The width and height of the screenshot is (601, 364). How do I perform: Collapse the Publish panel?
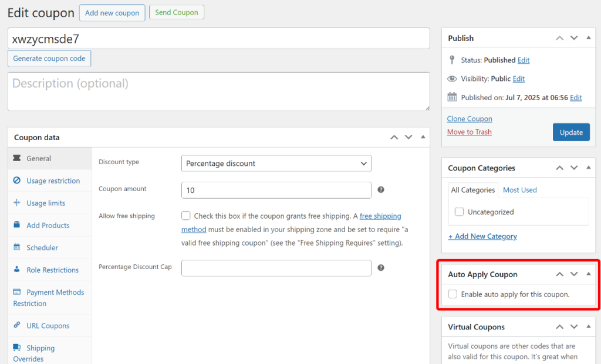(588, 38)
